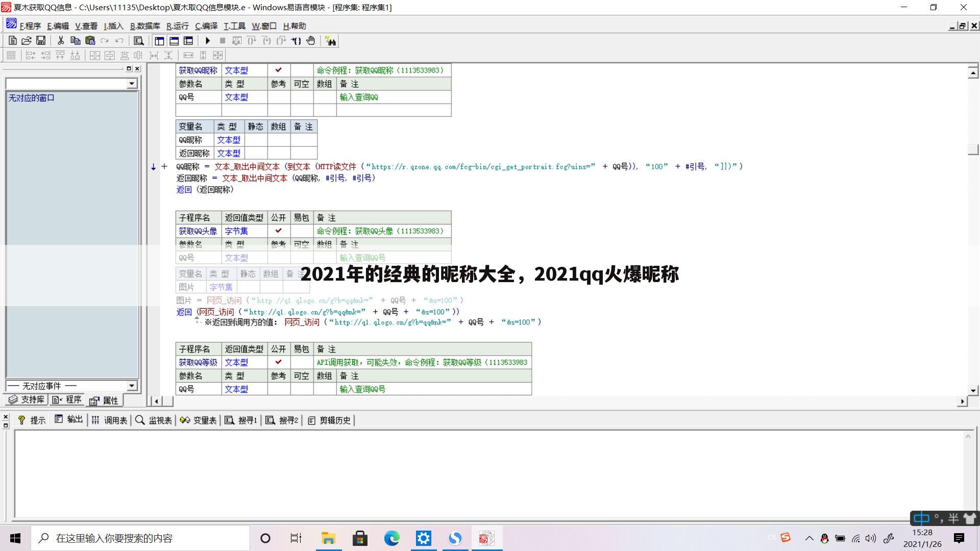Switch to the 剪辑历史 tab
Image resolution: width=980 pixels, height=551 pixels.
click(x=329, y=420)
